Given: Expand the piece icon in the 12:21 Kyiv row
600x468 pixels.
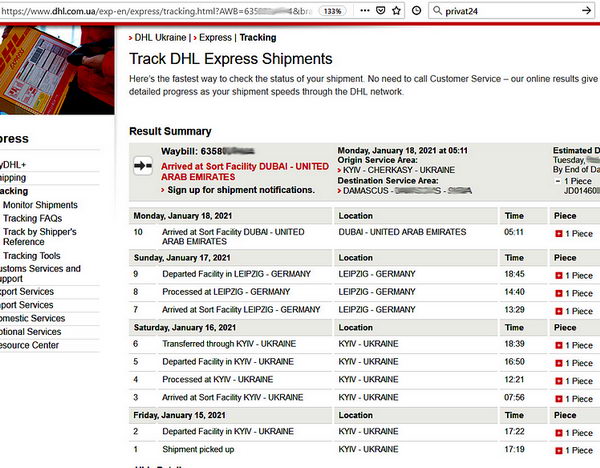Looking at the screenshot, I should point(558,381).
